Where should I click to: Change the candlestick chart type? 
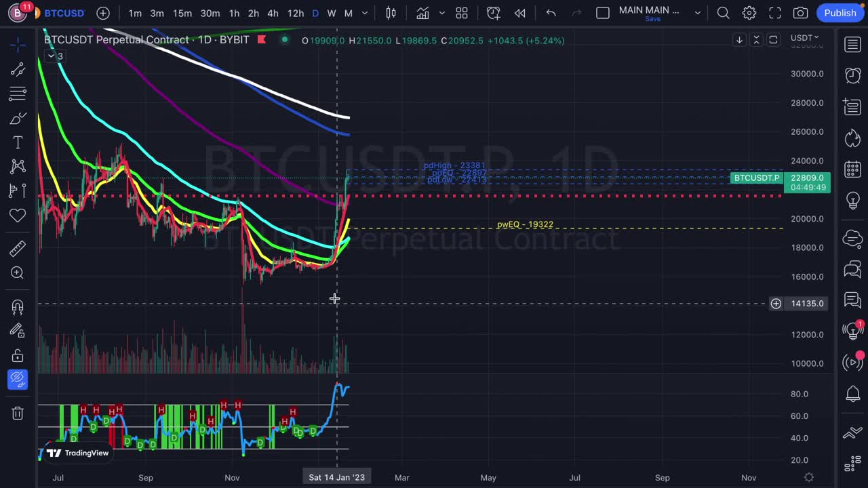point(391,13)
